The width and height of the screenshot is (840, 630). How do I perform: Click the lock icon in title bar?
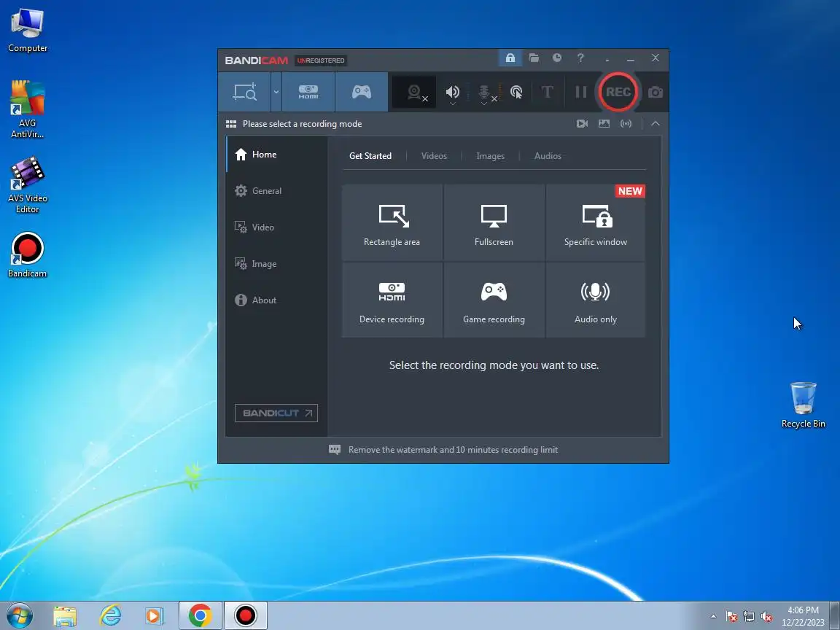(x=510, y=58)
